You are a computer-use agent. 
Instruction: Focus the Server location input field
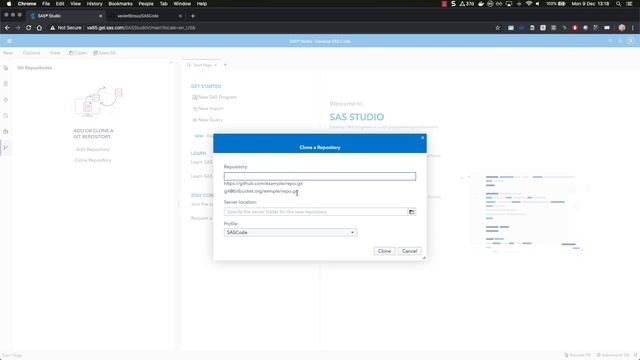point(316,212)
